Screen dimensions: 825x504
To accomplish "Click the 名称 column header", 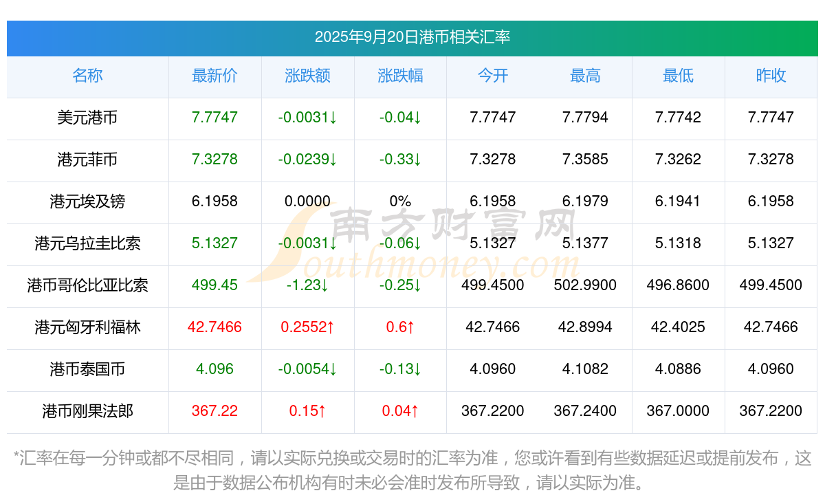I will tap(87, 76).
